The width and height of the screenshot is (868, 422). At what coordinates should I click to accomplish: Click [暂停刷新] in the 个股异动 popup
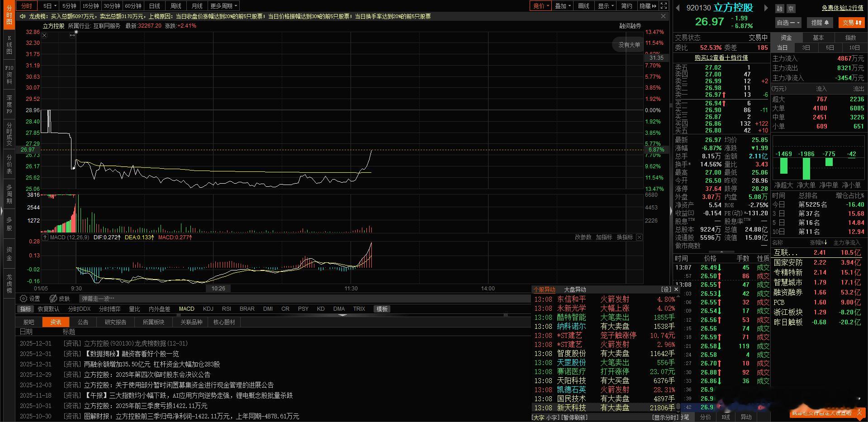(574, 417)
